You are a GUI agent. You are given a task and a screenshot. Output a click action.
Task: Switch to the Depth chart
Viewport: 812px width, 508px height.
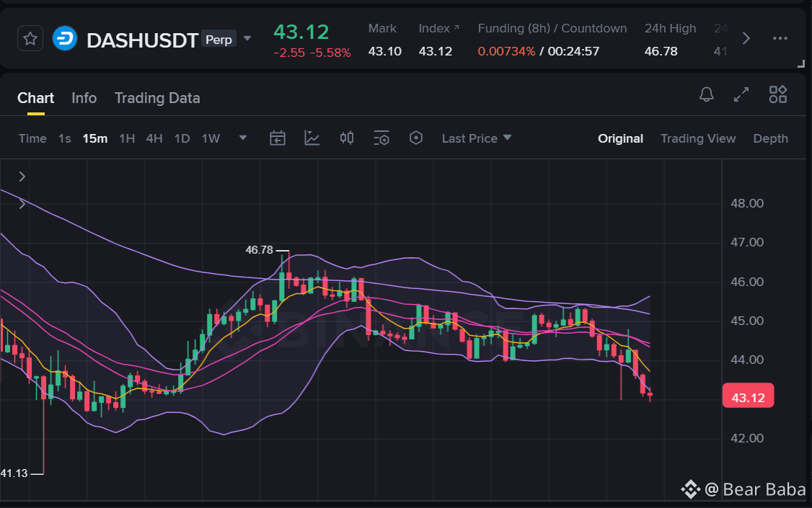point(771,138)
